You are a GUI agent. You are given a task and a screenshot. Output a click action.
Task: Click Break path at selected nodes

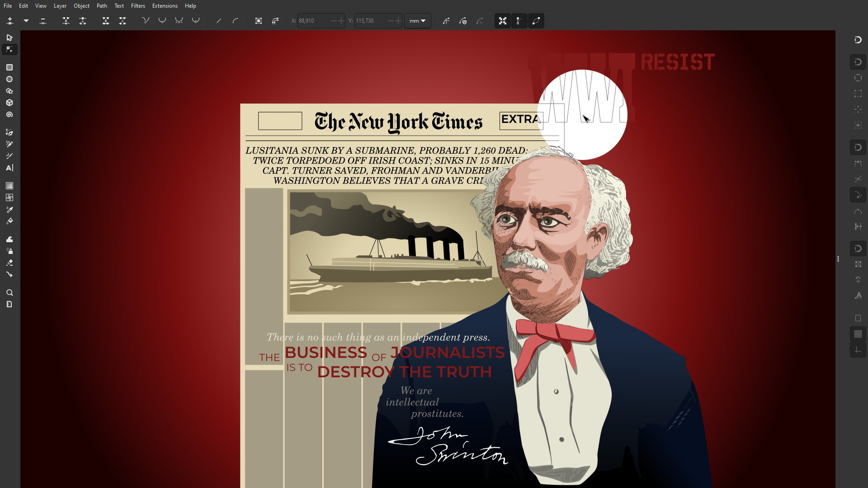click(83, 21)
